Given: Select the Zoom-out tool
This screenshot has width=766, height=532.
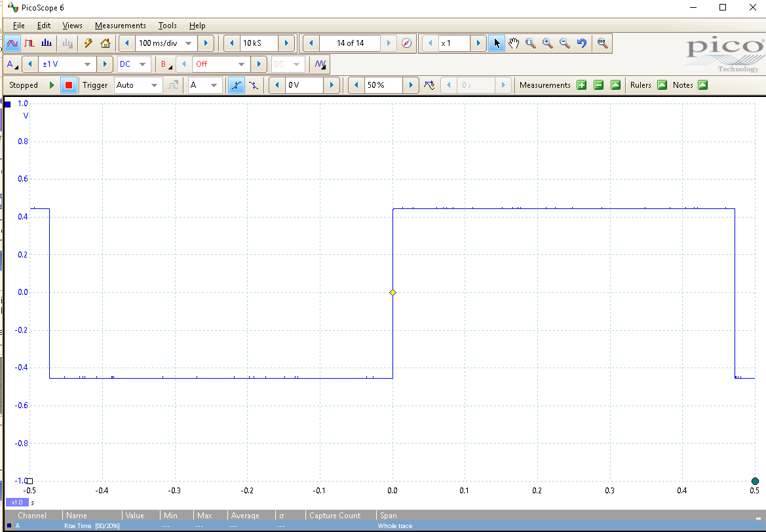Looking at the screenshot, I should [x=565, y=43].
